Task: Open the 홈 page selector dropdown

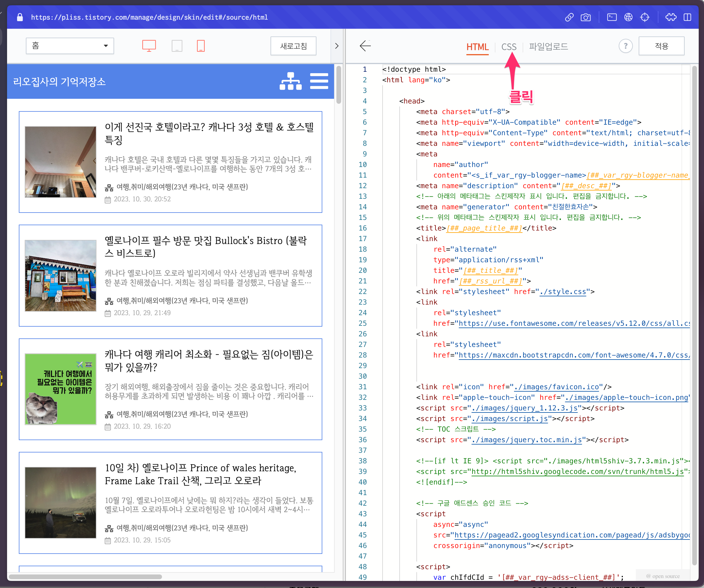Action: tap(70, 46)
